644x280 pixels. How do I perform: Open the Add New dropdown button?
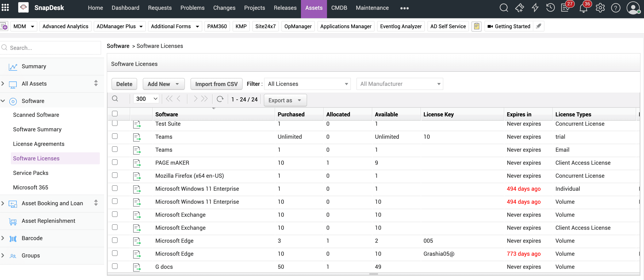(x=164, y=84)
